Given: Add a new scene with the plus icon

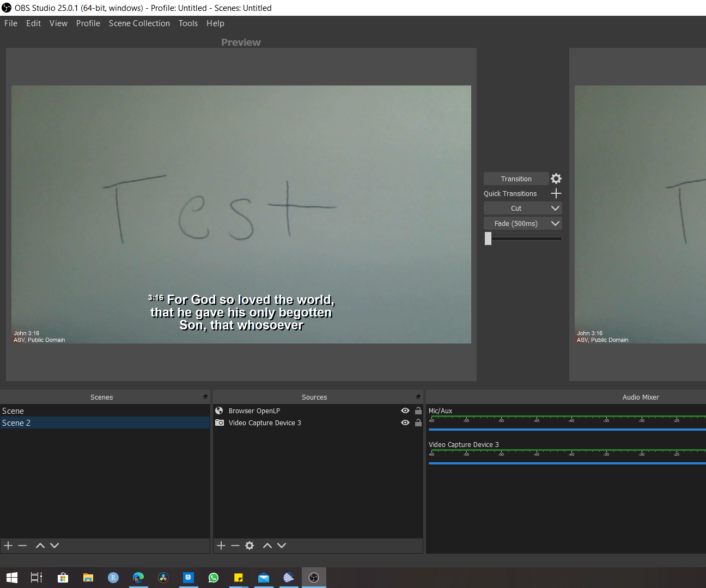Looking at the screenshot, I should coord(8,545).
